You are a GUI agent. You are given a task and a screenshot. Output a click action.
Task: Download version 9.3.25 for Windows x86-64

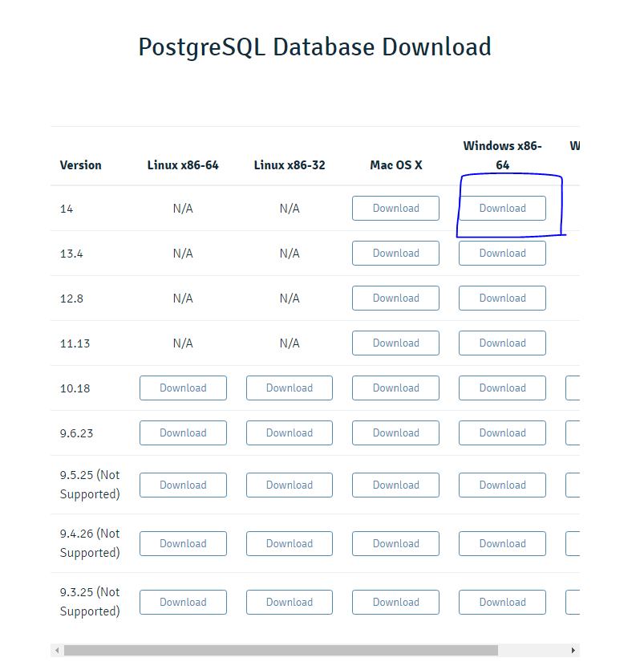tap(502, 603)
